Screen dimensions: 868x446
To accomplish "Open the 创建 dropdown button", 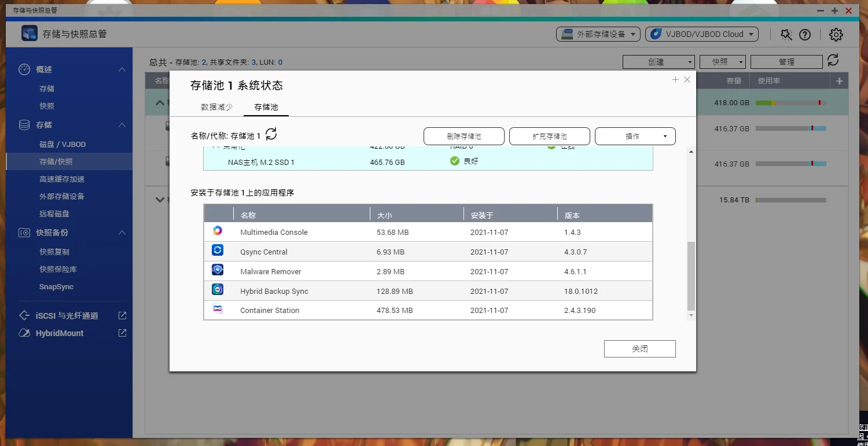I will [659, 62].
